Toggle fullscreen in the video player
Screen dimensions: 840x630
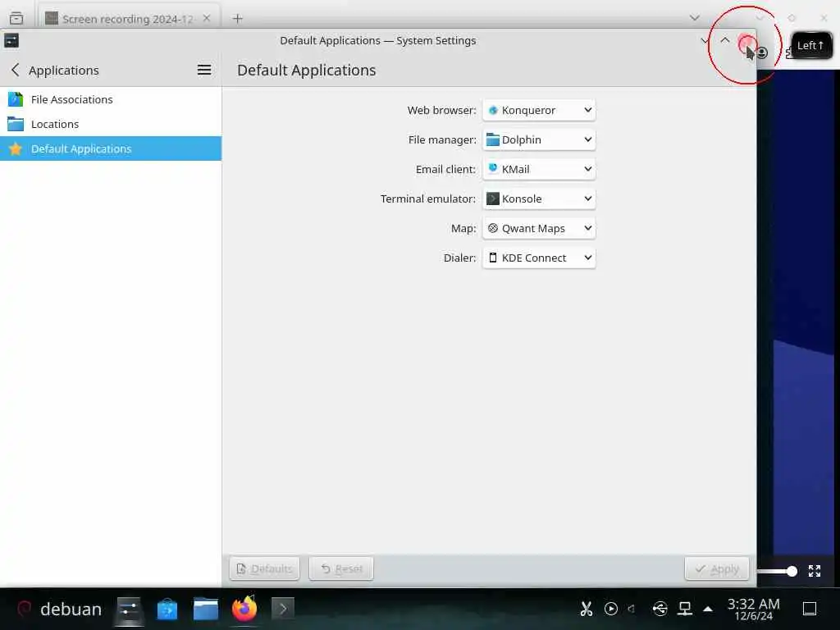tap(815, 571)
